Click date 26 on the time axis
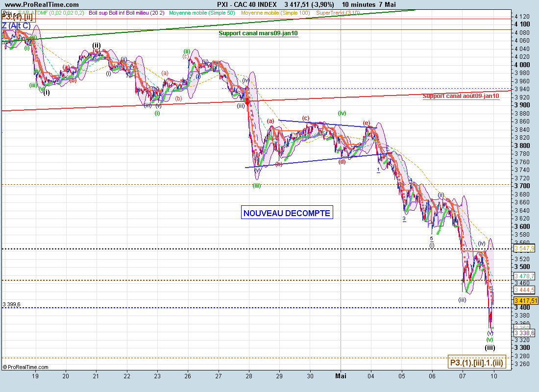Viewport: 539px width, 392px height. tap(188, 376)
